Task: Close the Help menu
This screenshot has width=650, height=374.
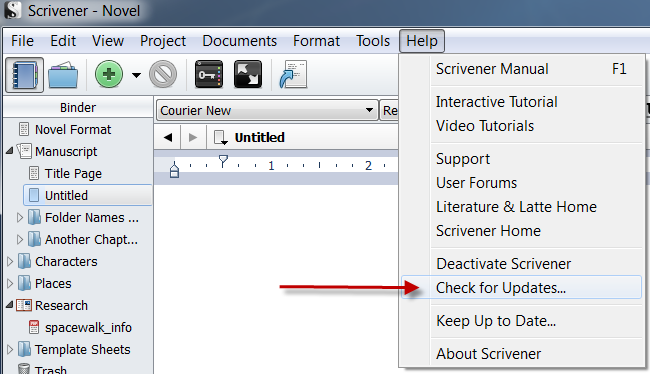Action: [x=422, y=41]
